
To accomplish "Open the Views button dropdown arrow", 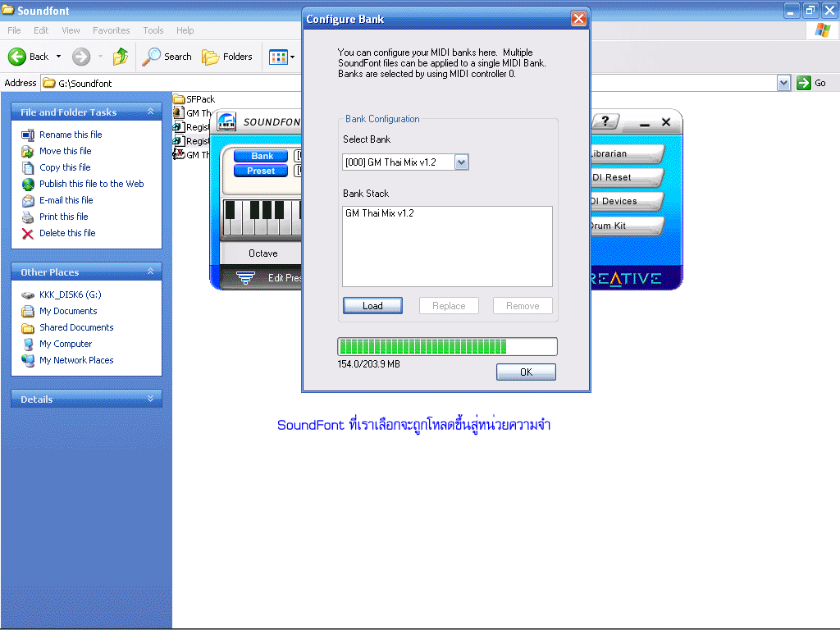I will (293, 57).
